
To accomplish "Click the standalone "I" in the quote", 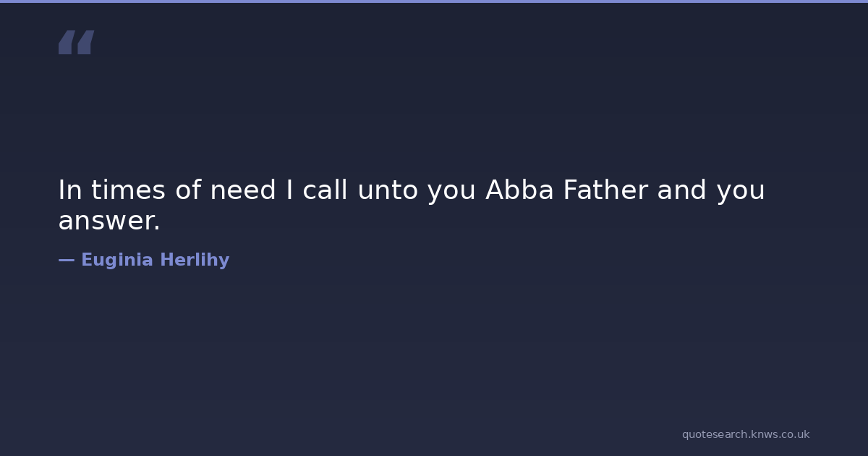I will [289, 190].
